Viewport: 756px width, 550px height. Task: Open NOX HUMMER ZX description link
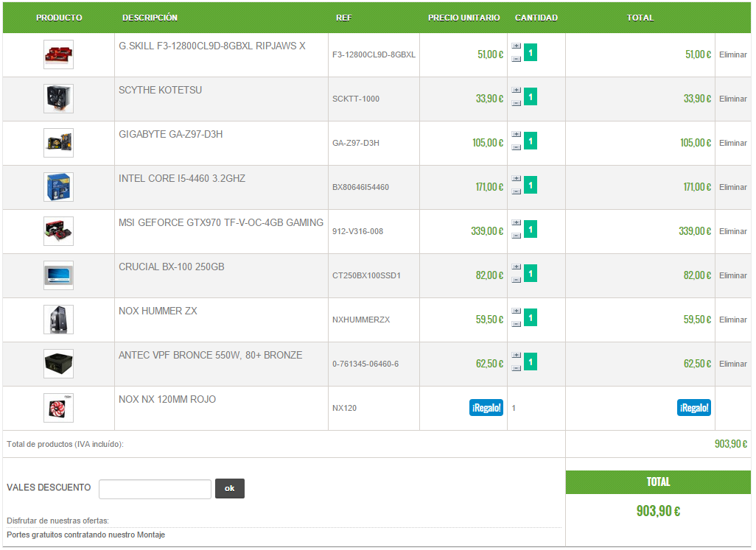pos(158,311)
